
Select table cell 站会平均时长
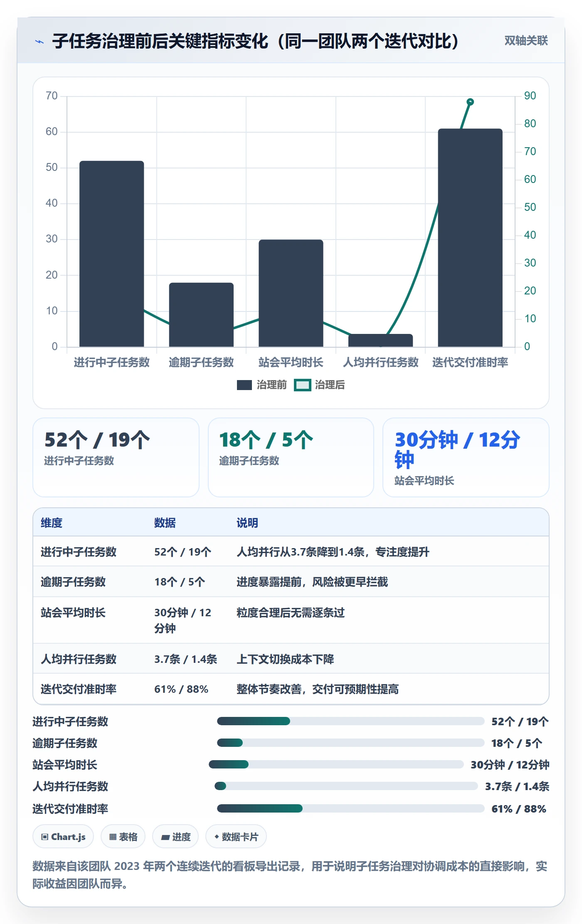[73, 613]
